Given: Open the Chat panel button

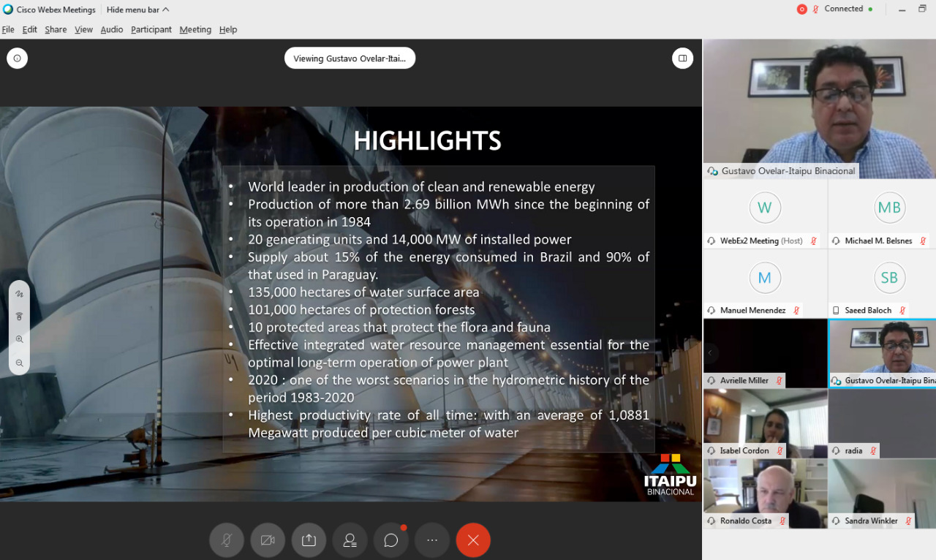Looking at the screenshot, I should (391, 540).
